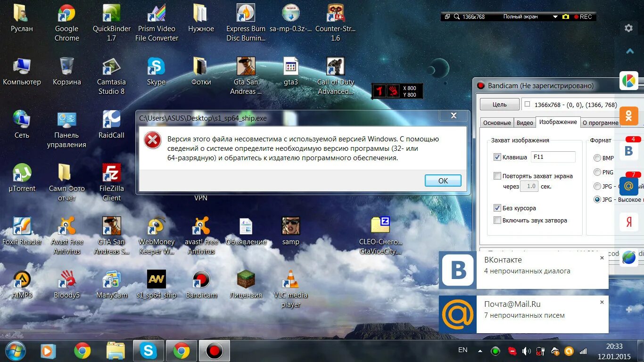The image size is (644, 362).
Task: Select Foxit Reader desktop icon
Action: tap(22, 231)
